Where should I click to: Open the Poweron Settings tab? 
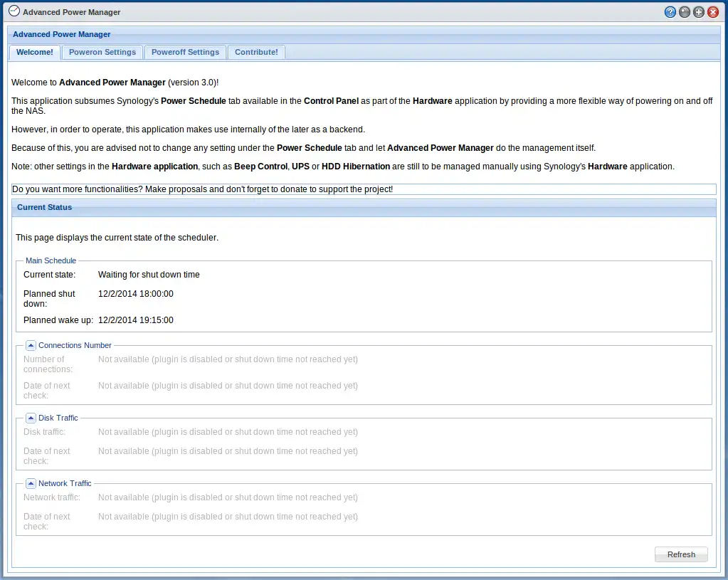(102, 52)
